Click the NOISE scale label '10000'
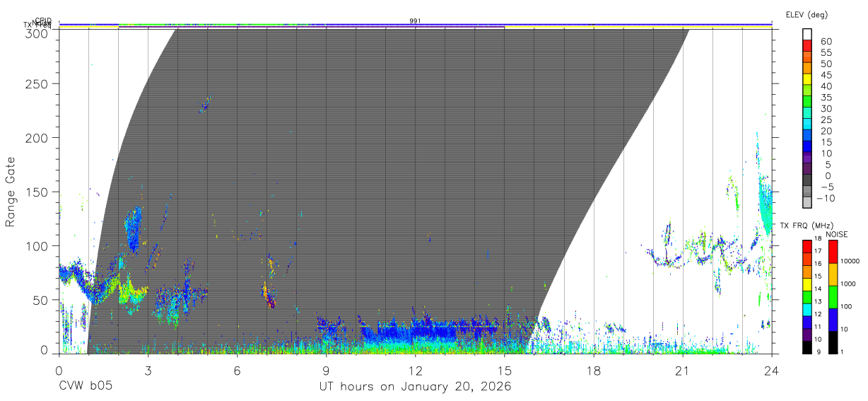 [850, 262]
